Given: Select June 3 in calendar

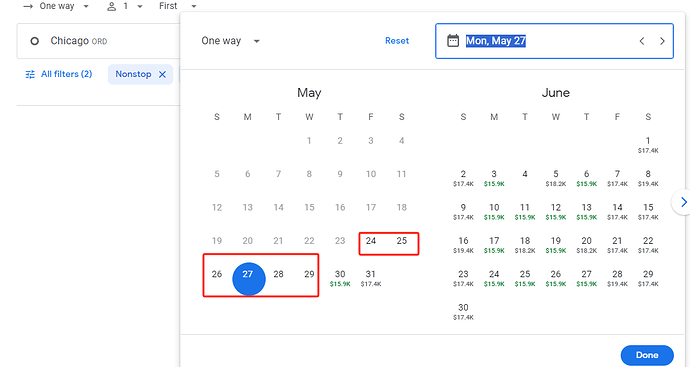Looking at the screenshot, I should (x=494, y=178).
